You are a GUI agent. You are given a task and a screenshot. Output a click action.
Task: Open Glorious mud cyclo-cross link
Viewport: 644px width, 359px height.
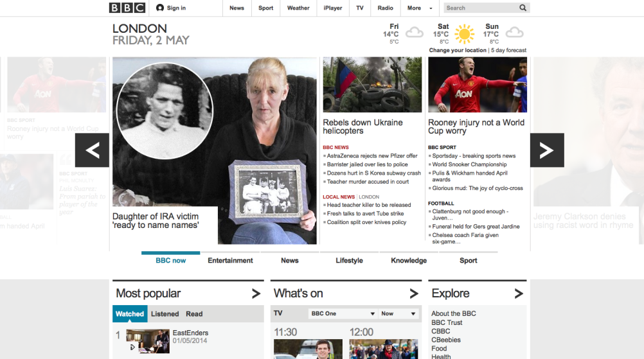click(478, 188)
